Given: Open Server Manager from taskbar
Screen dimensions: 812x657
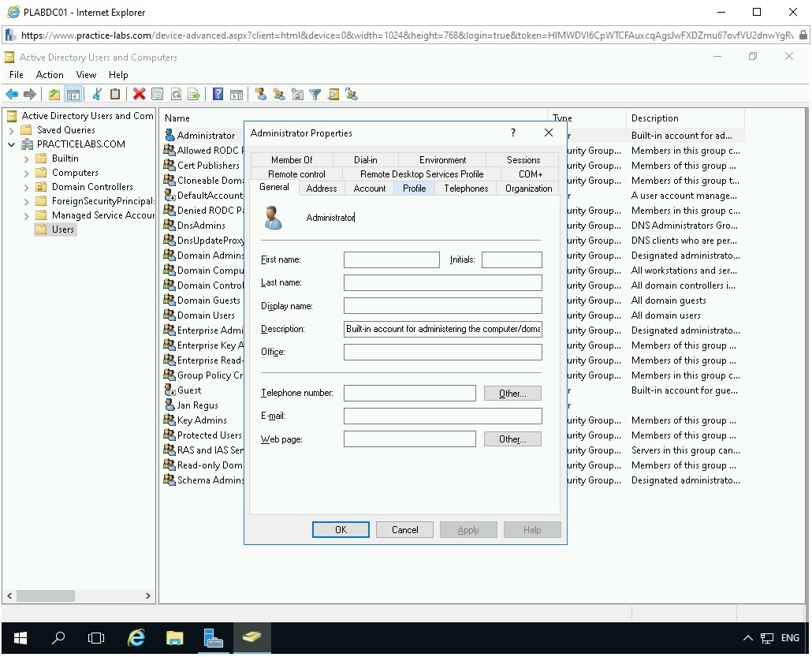Looking at the screenshot, I should (213, 638).
